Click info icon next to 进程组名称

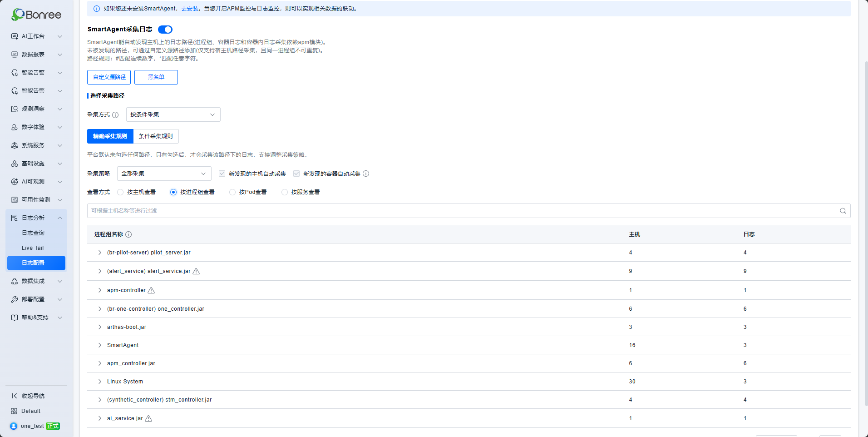click(x=128, y=234)
